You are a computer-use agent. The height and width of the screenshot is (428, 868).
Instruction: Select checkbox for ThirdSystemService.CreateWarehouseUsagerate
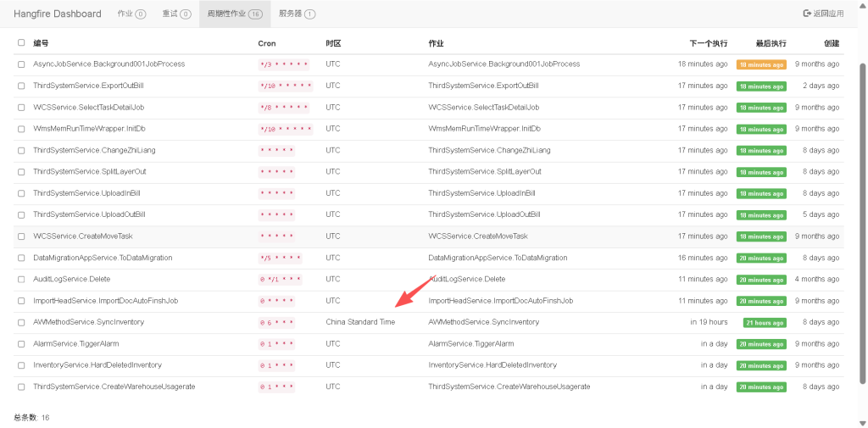point(21,386)
